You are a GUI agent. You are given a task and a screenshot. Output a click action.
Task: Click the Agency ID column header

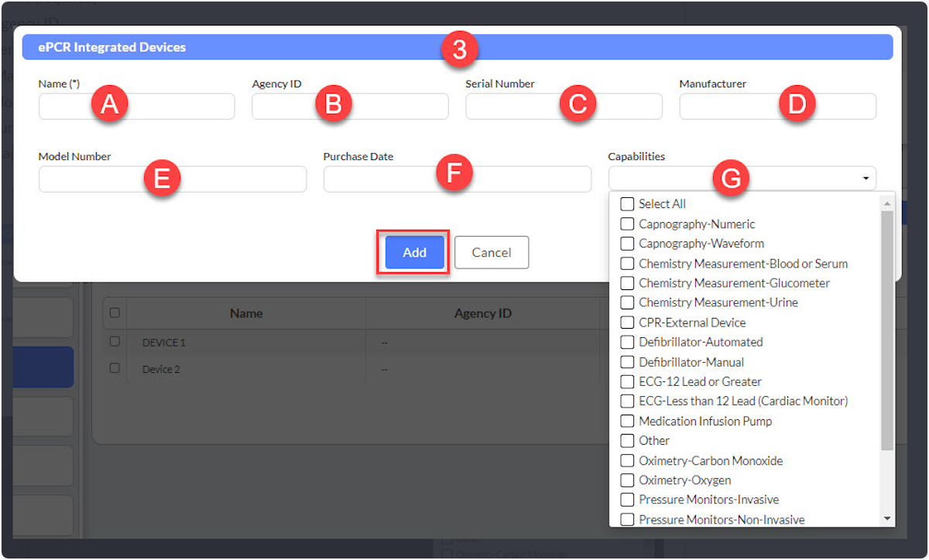pyautogui.click(x=482, y=313)
